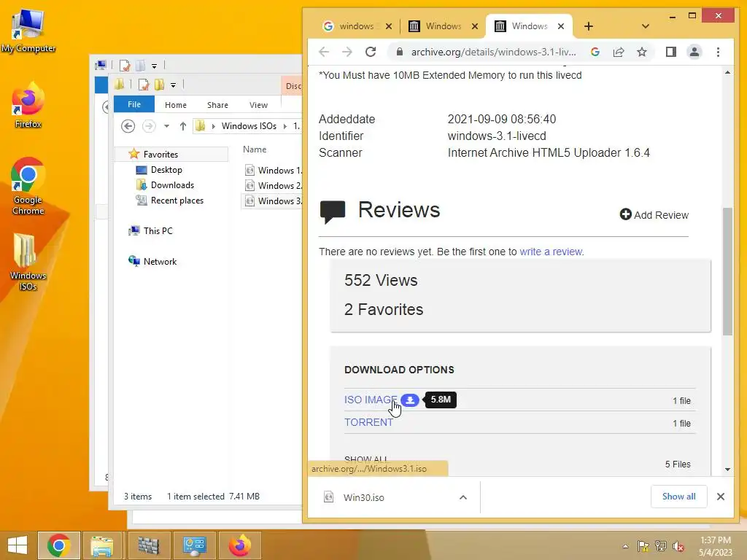This screenshot has height=560, width=747.
Task: Select Network in Explorer sidebar
Action: [x=160, y=262]
